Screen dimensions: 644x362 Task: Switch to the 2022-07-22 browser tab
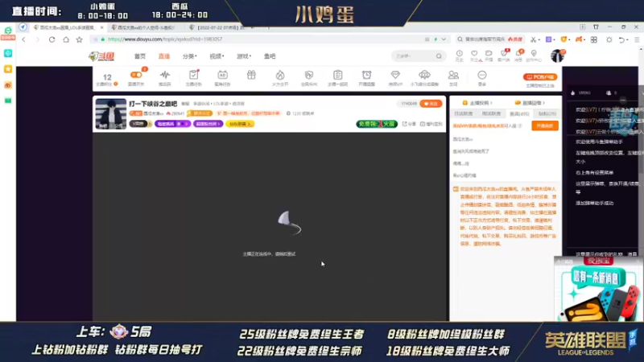tap(222, 27)
